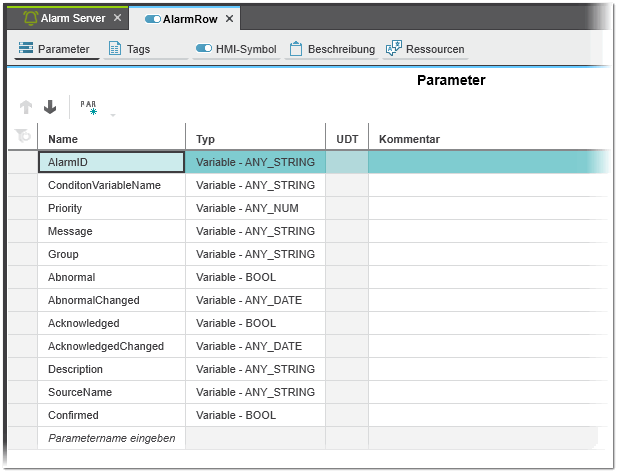Expand the PAR icon dropdown arrow
The height and width of the screenshot is (472, 617).
tap(112, 114)
